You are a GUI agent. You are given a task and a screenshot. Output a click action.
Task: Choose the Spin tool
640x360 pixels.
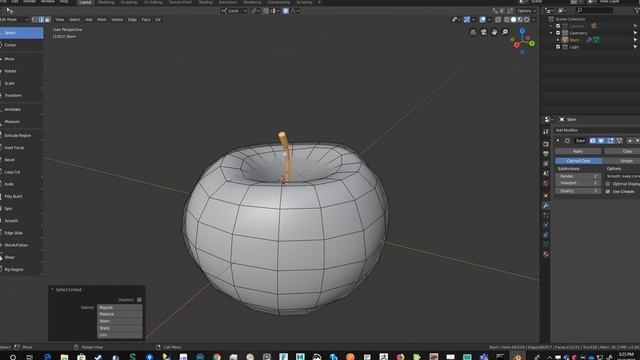21,209
